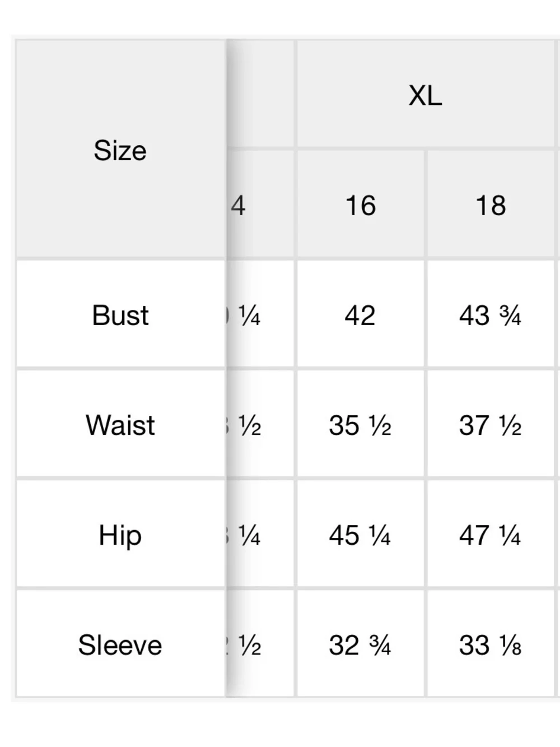Click partially hidden sleeve ½ cell

click(260, 644)
